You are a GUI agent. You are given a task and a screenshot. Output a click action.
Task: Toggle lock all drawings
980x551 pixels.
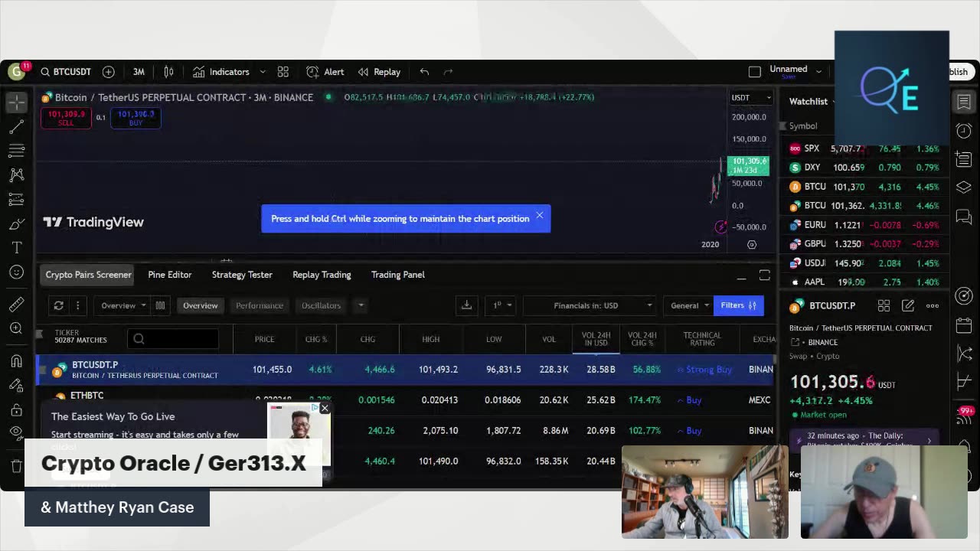tap(17, 409)
